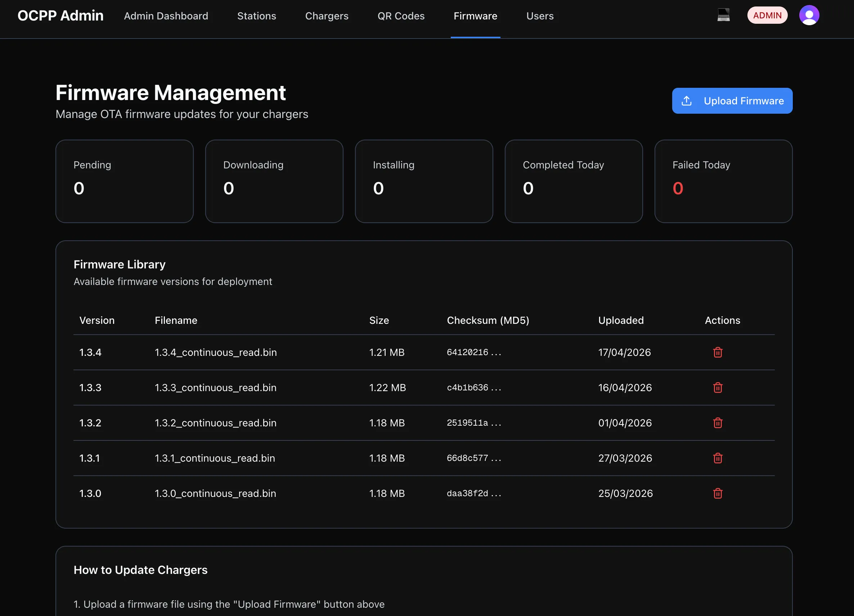Click the How to Update Chargers heading
854x616 pixels.
[x=140, y=570]
